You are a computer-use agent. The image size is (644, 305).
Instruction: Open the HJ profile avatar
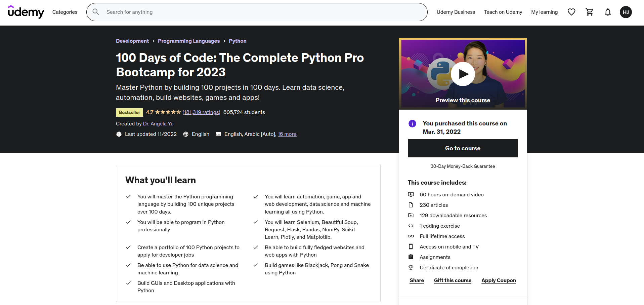point(626,12)
